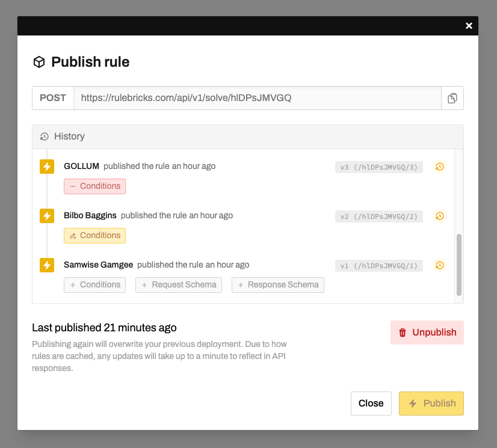Expand the Response Schema for version v1
This screenshot has height=448, width=497.
tap(277, 285)
